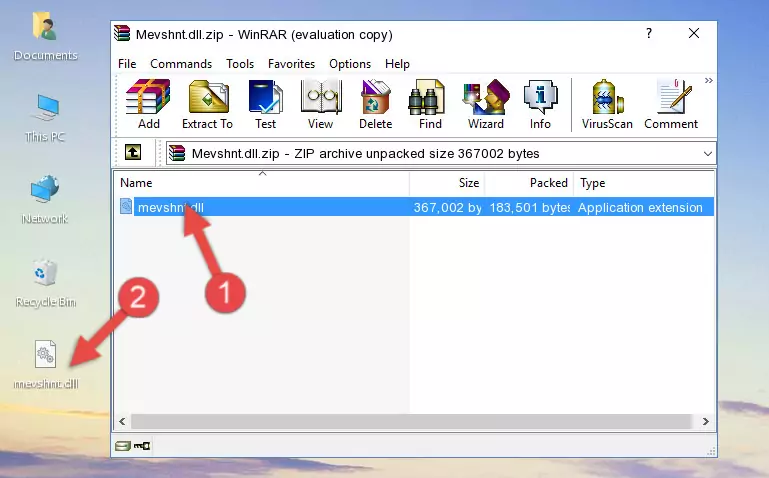Click the drive icon in status bar
This screenshot has height=478, width=769.
[123, 446]
